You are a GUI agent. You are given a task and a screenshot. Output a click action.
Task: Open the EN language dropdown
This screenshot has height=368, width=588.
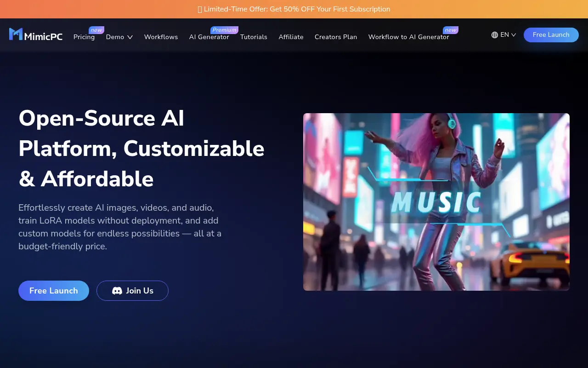click(x=504, y=34)
